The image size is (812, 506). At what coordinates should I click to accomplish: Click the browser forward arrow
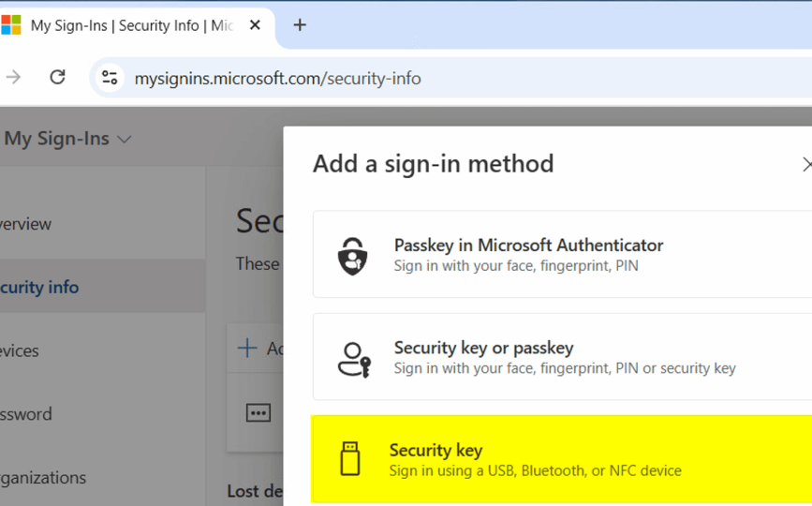[x=13, y=78]
